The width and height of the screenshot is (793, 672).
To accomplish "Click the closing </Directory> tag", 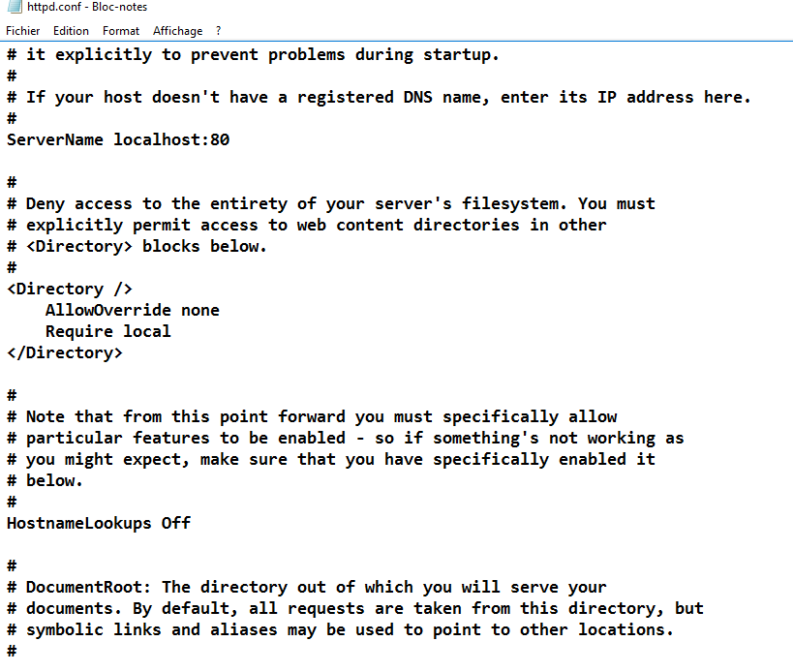I will [65, 352].
